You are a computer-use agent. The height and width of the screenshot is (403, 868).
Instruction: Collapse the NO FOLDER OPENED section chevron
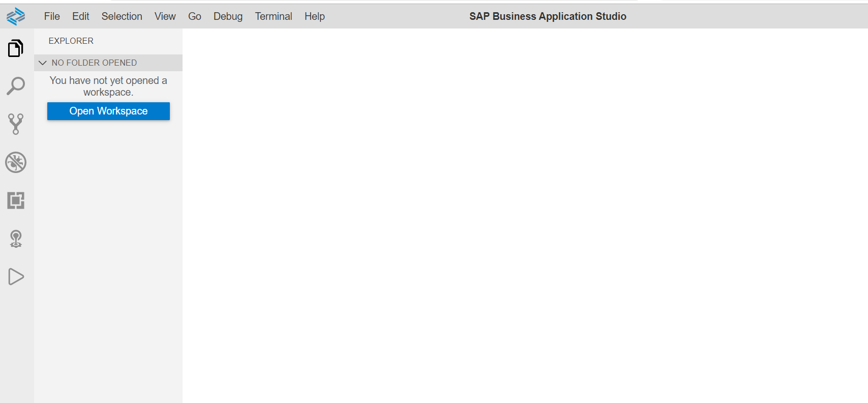click(43, 63)
